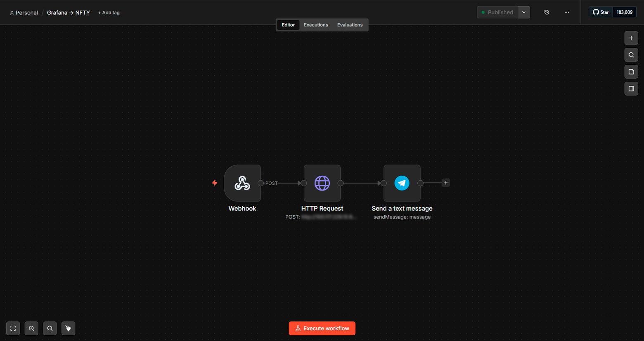
Task: Add a node after the Telegram node
Action: (445, 183)
